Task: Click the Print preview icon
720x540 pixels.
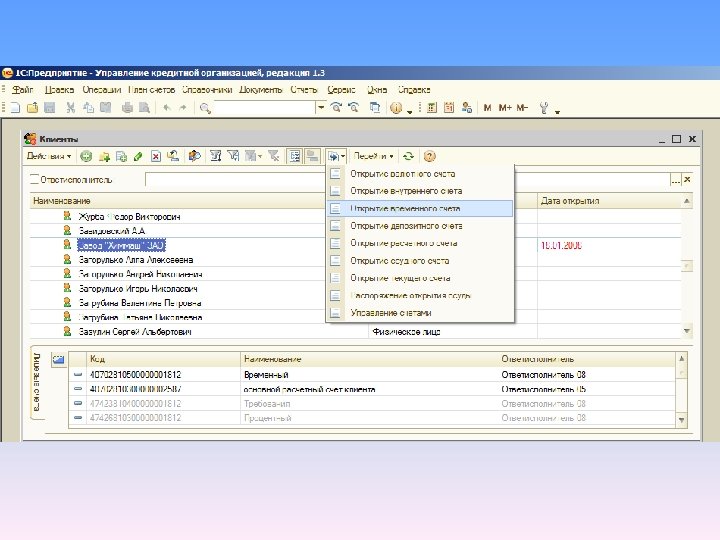Action: tap(144, 107)
